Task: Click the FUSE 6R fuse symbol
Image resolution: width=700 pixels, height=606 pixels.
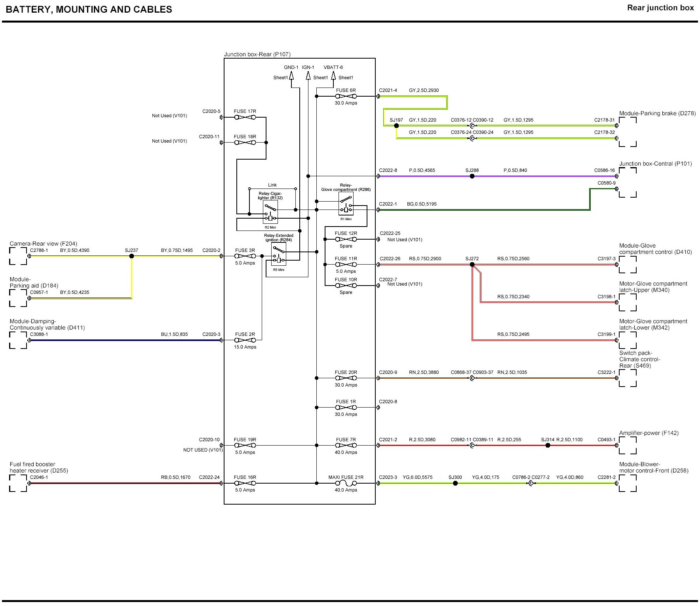Action: (346, 96)
